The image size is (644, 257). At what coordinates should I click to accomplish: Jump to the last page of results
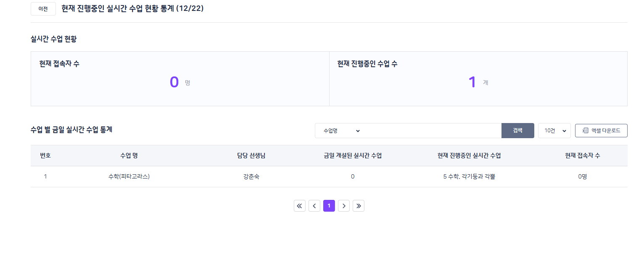(359, 206)
